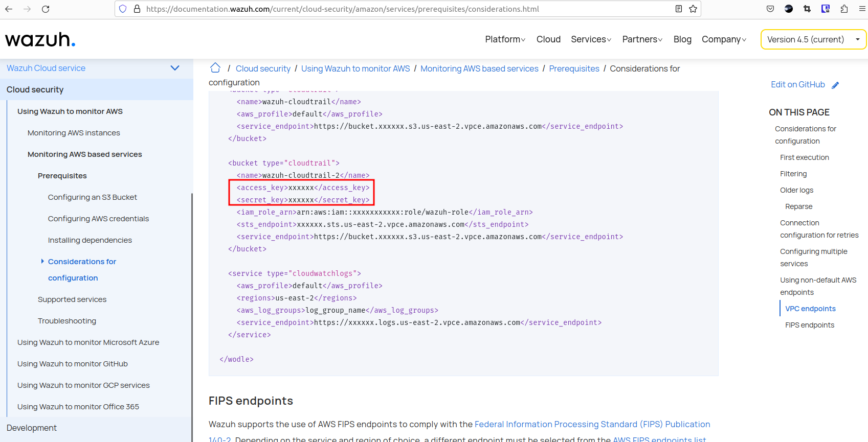
Task: Select Wazuh Cloud service in sidebar
Action: [46, 68]
